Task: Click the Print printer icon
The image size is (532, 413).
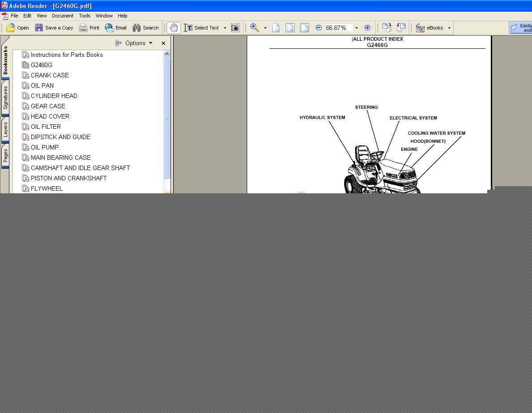Action: tap(83, 28)
